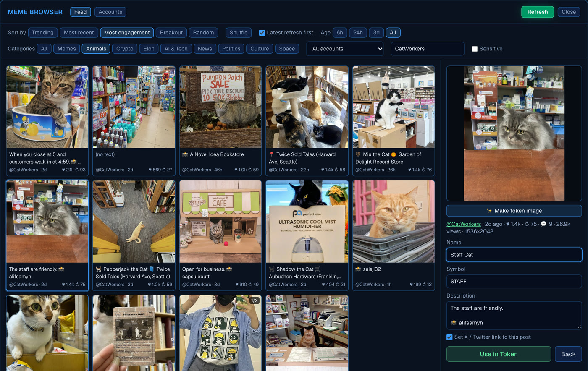Click the Shuffle button
The width and height of the screenshot is (588, 371).
(x=239, y=32)
